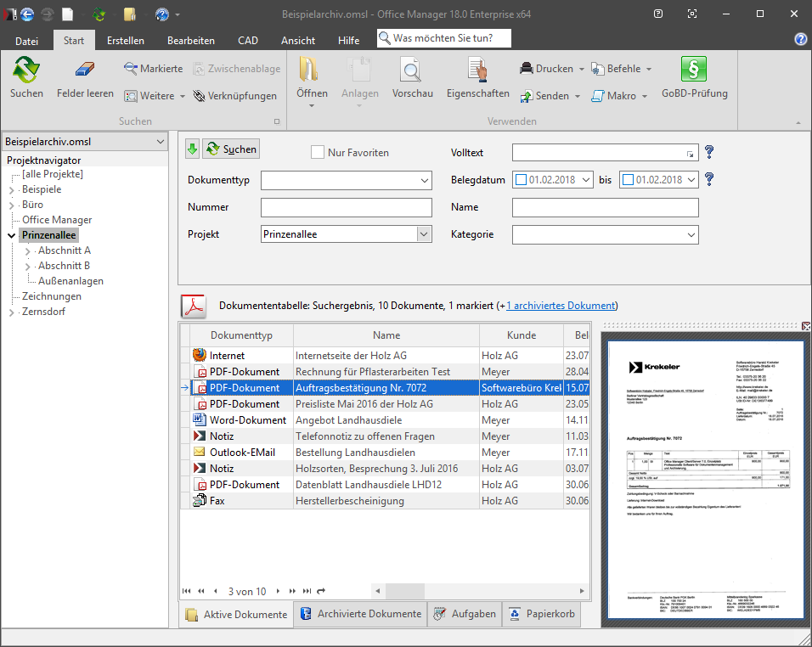Click the Felder leeren eraser icon
This screenshot has width=812, height=647.
coord(85,70)
